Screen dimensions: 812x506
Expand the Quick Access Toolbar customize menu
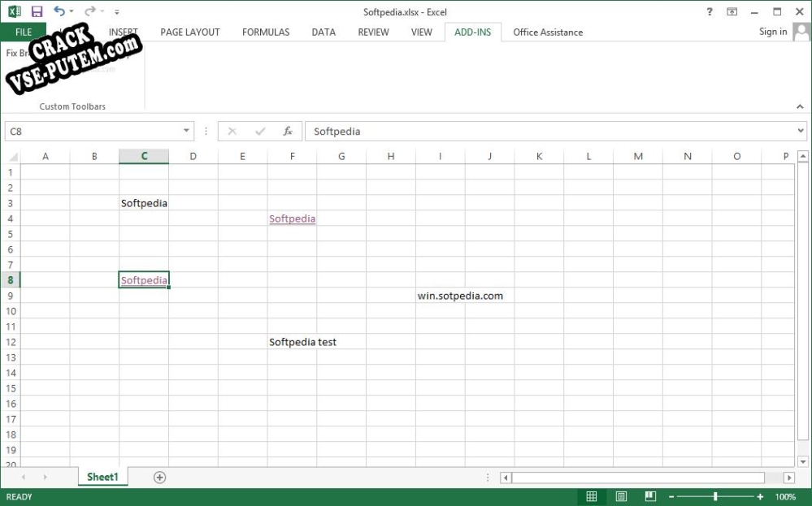(116, 12)
